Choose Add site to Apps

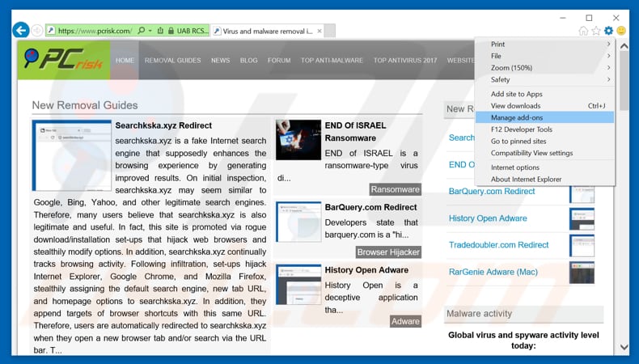[x=545, y=94]
